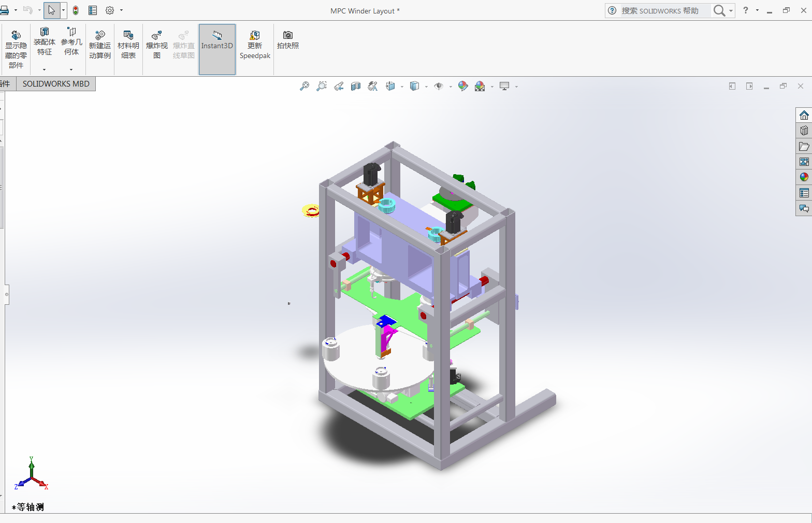Image resolution: width=812 pixels, height=523 pixels.
Task: Expand the search type dropdown arrow
Action: tap(731, 10)
